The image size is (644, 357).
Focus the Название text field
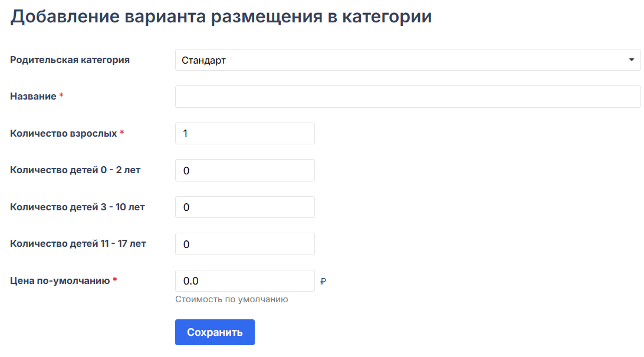click(408, 97)
